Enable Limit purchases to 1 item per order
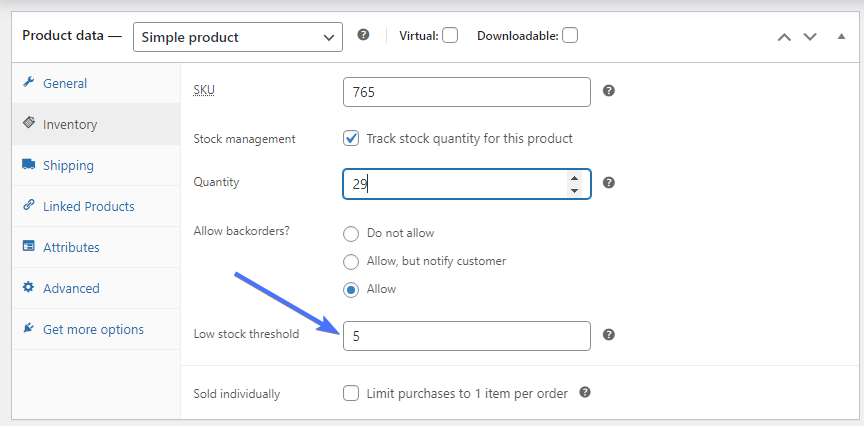 pyautogui.click(x=351, y=393)
